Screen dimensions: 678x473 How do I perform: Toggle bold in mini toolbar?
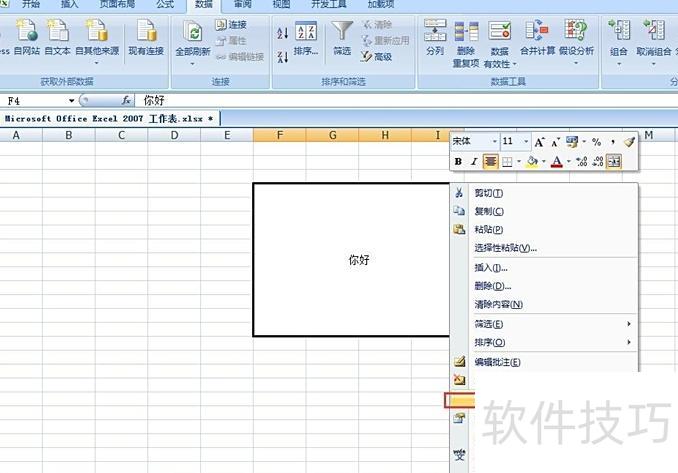pyautogui.click(x=458, y=162)
